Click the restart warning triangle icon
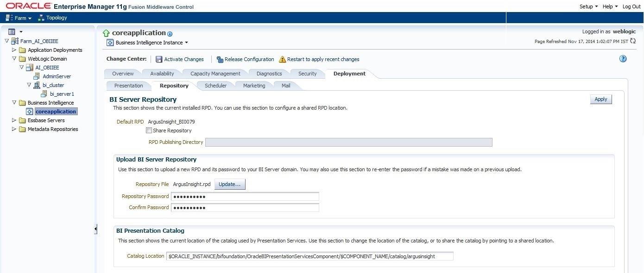This screenshot has width=644, height=273. click(282, 59)
